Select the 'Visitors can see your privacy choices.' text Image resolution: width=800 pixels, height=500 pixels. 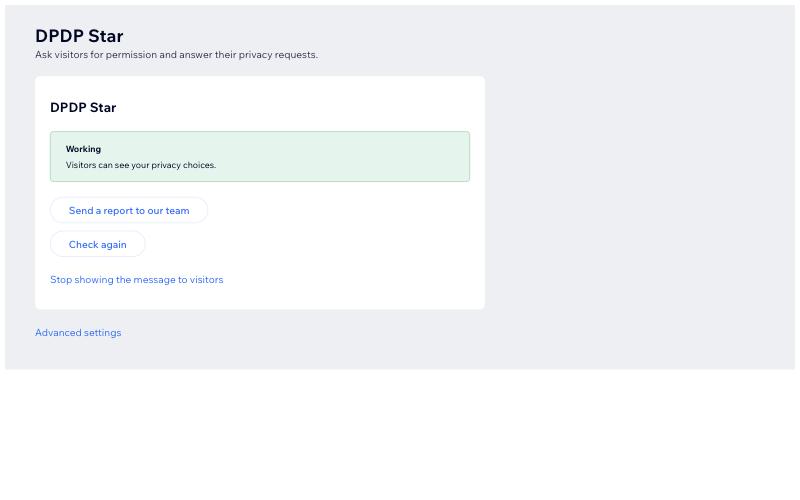[x=141, y=165]
